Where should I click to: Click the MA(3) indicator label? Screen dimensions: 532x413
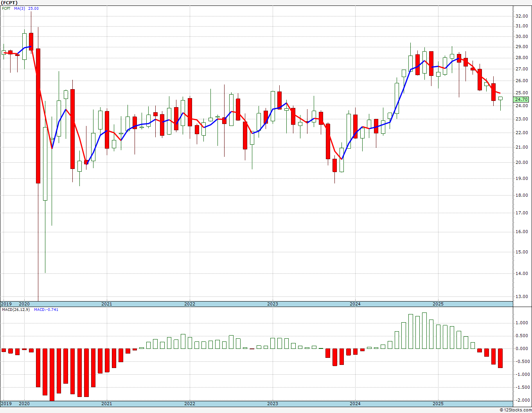pos(19,9)
